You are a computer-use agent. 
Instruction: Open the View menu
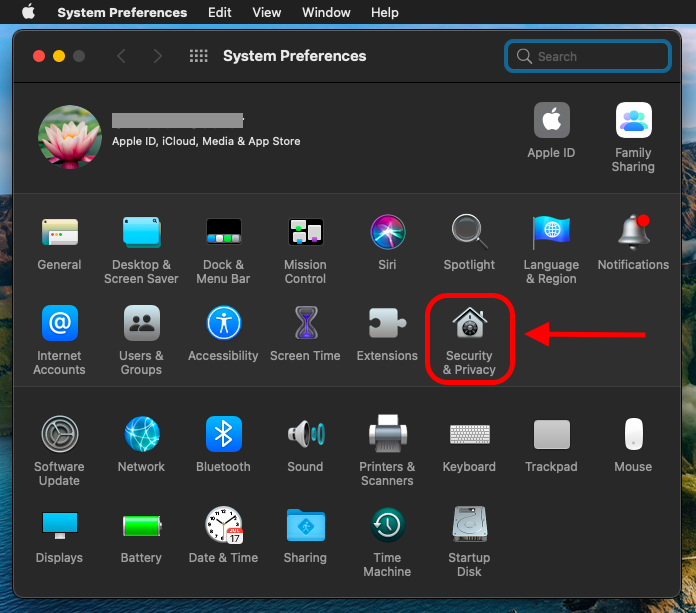(267, 12)
